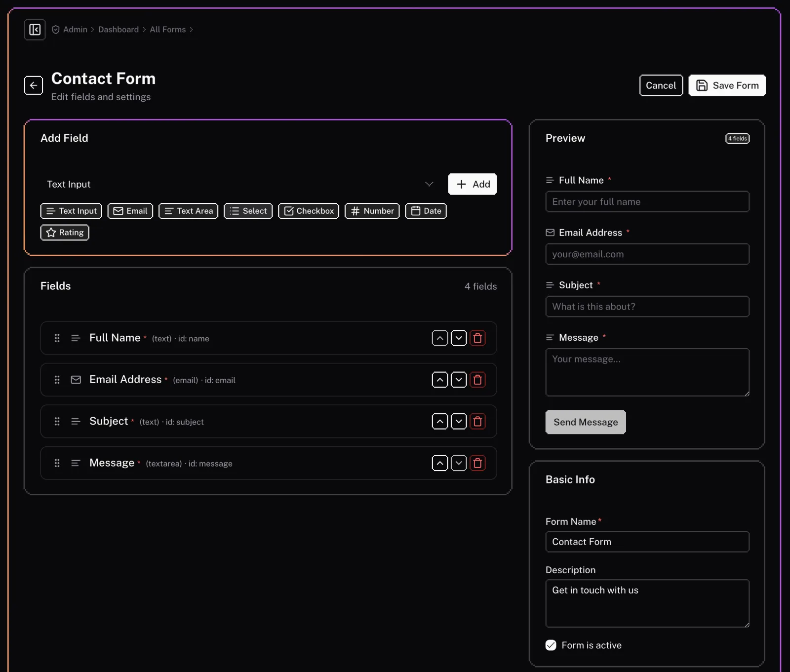This screenshot has width=790, height=672.
Task: Toggle the sidebar collapse icon
Action: click(35, 30)
